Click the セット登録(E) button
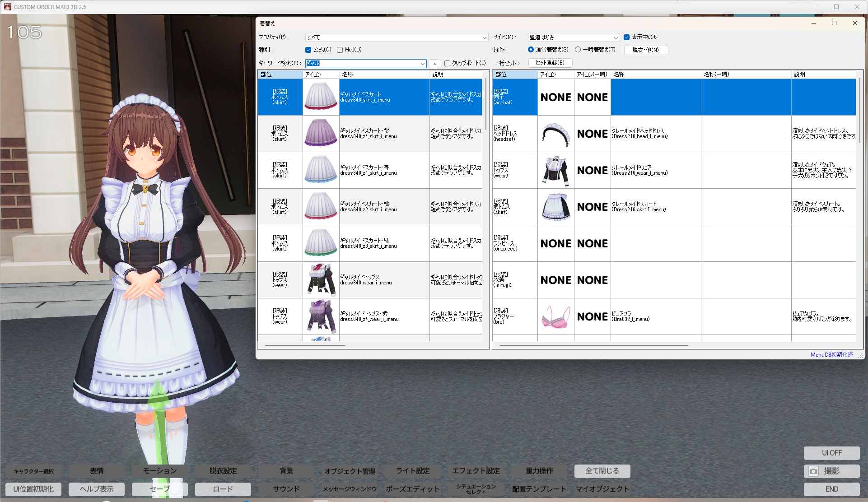The height and width of the screenshot is (502, 868). point(550,63)
